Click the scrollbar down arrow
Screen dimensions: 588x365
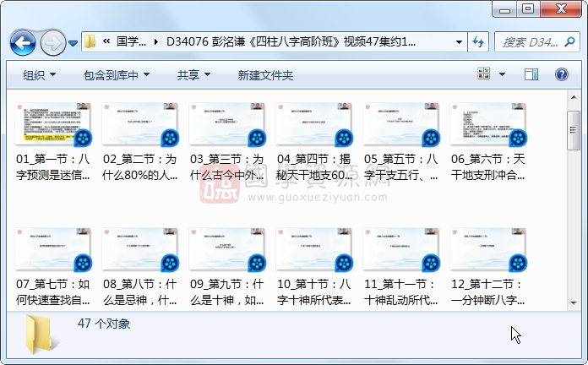[x=574, y=302]
